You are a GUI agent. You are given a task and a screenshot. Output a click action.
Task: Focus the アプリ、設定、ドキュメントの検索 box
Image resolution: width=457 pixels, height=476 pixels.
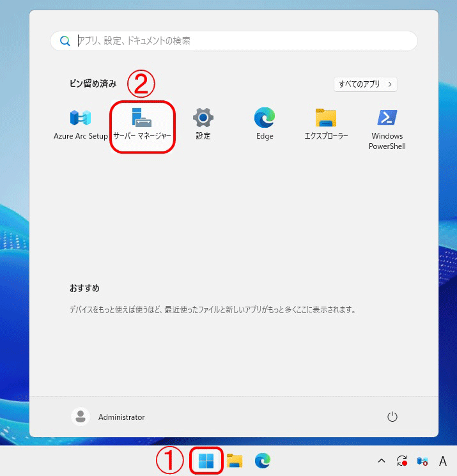point(243,41)
